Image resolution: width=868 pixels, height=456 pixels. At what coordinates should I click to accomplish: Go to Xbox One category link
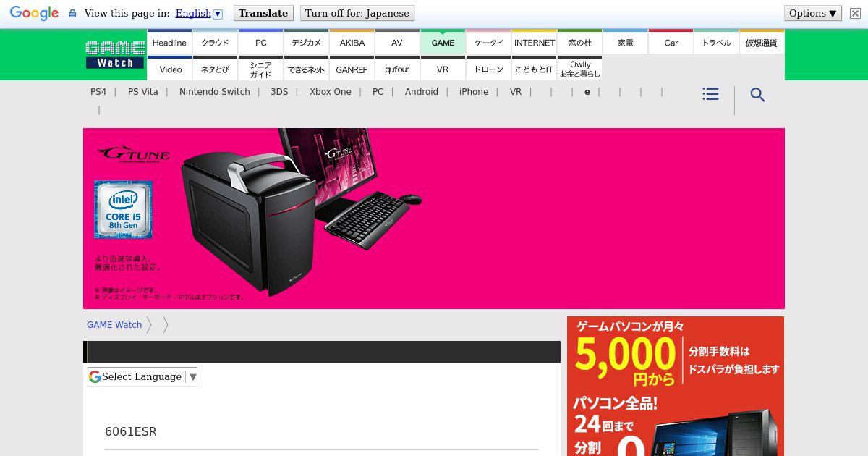pos(330,92)
